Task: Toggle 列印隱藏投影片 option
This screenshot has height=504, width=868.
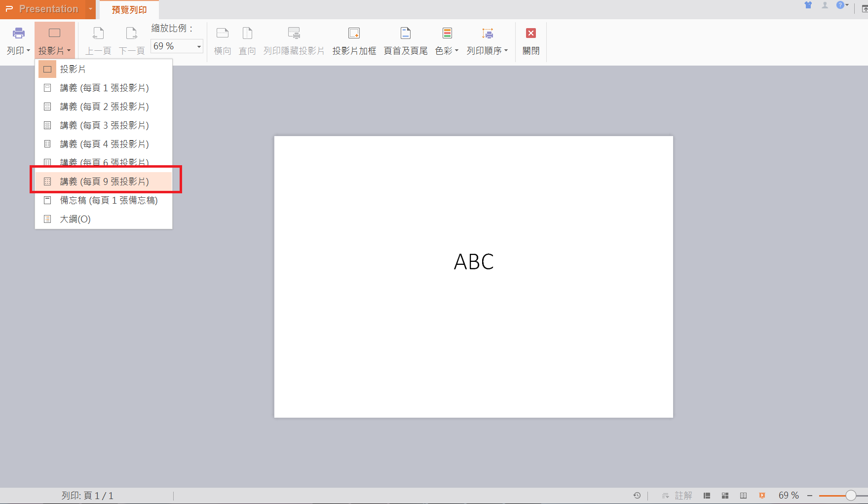Action: click(294, 41)
